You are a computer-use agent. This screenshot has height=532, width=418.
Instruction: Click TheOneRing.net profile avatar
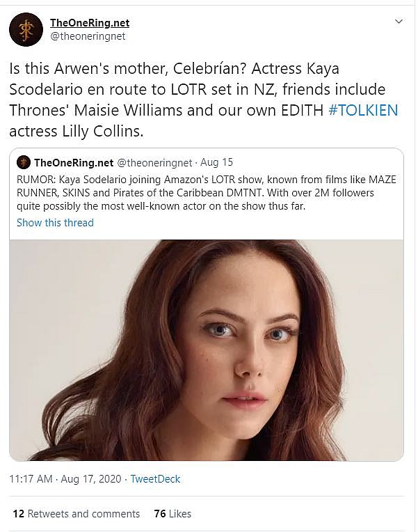[x=26, y=30]
